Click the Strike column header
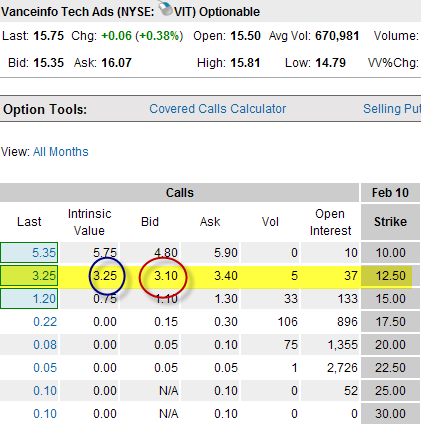This screenshot has width=421, height=425. click(x=390, y=222)
